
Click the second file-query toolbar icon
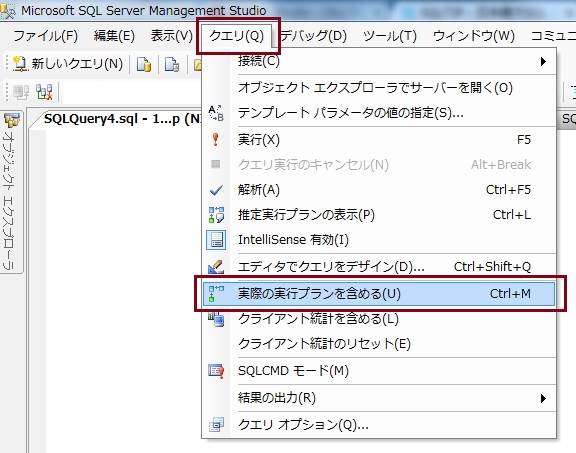pyautogui.click(x=172, y=64)
